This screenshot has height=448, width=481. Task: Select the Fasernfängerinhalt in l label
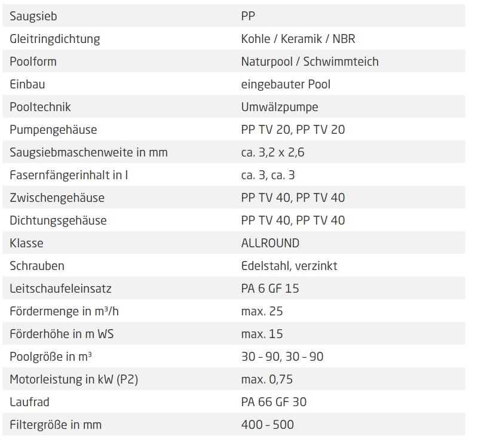pyautogui.click(x=69, y=175)
